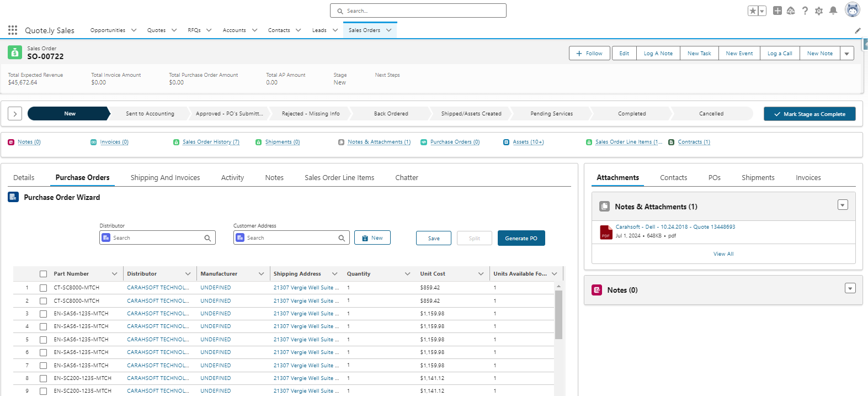Screen dimensions: 868x396
Task: Click the Purchase Order Wizard icon
Action: pos(13,197)
